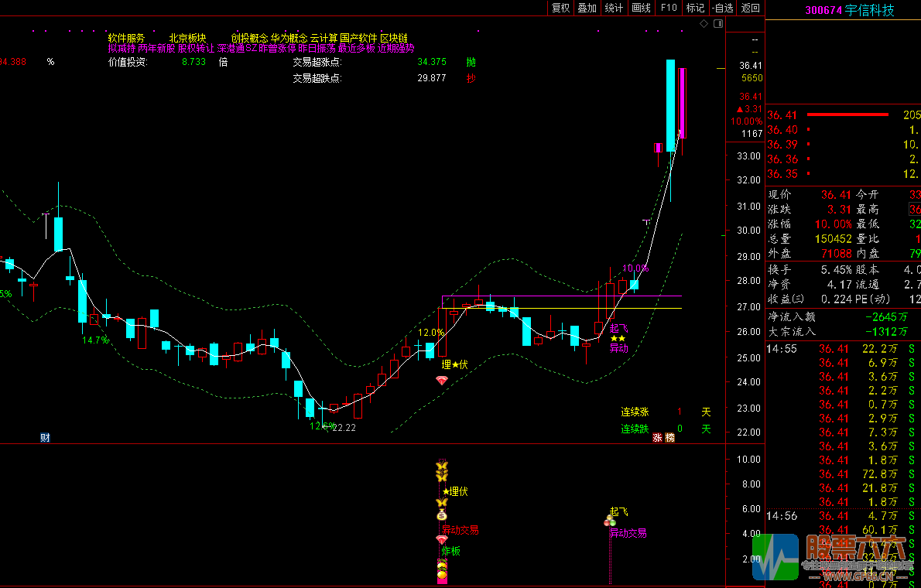Open the 复权 adjustment options
Image resolution: width=921 pixels, height=588 pixels.
point(560,8)
